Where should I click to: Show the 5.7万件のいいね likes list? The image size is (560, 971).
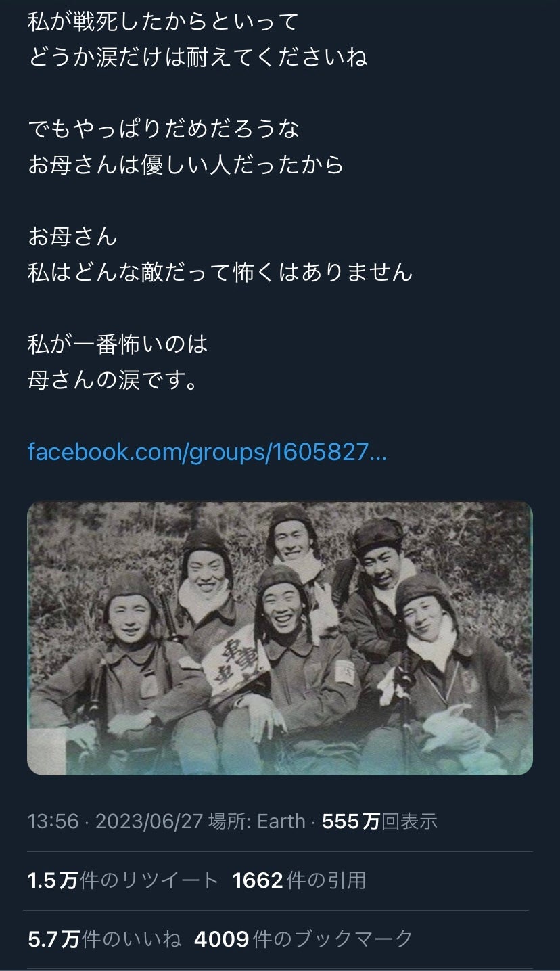pos(105,939)
